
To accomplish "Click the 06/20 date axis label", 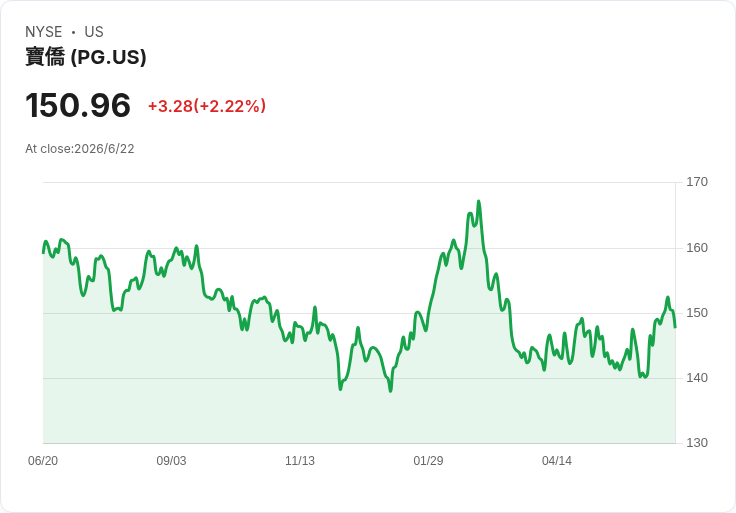I will click(x=43, y=461).
